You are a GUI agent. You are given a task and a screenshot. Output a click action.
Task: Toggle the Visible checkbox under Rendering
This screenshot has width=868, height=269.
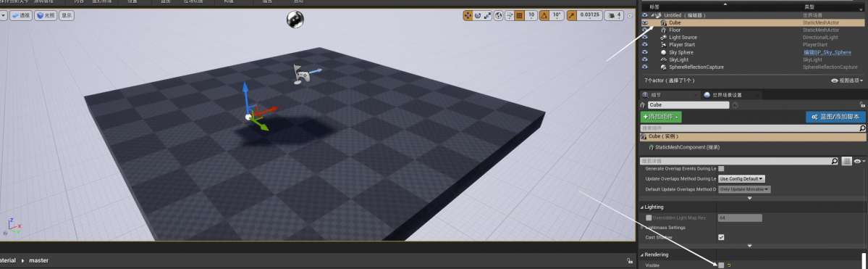click(x=721, y=265)
